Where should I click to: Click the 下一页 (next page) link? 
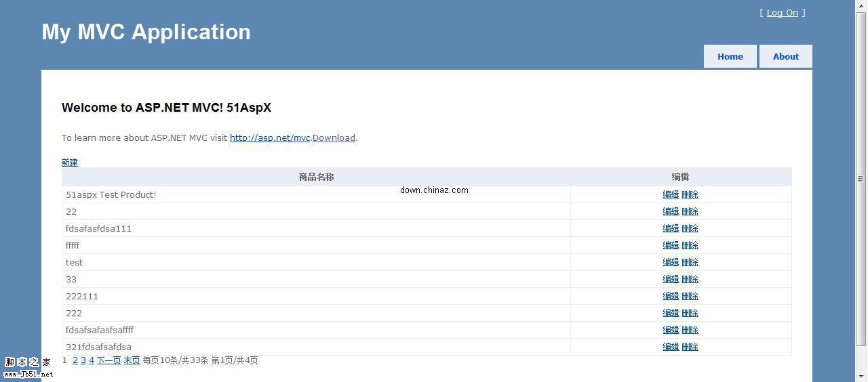[x=108, y=360]
